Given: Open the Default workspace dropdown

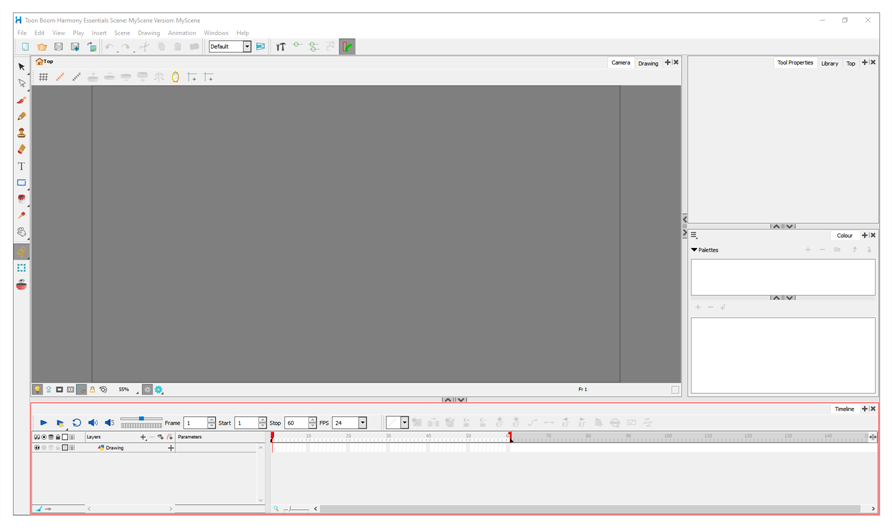Looking at the screenshot, I should pyautogui.click(x=247, y=47).
